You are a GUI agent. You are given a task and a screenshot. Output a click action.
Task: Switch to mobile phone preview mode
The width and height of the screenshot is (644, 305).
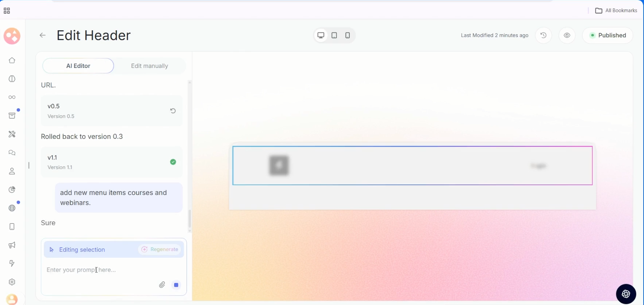click(348, 35)
